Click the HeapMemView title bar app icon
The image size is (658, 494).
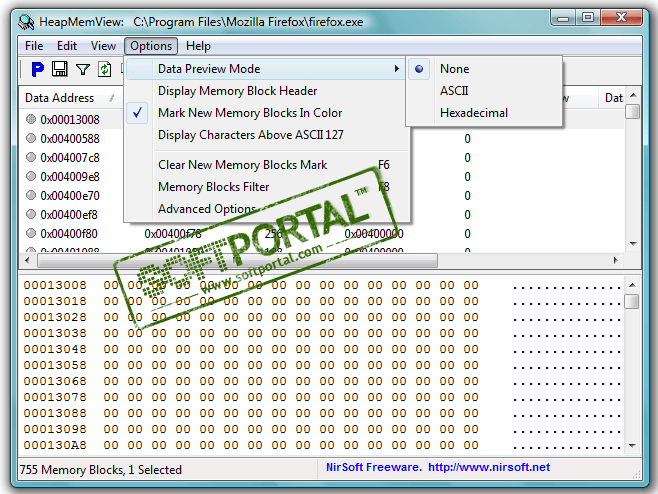pyautogui.click(x=26, y=22)
